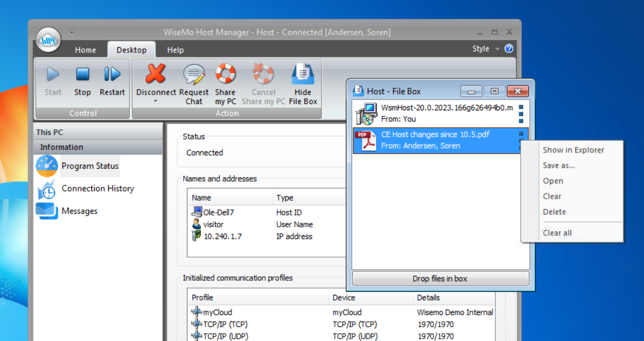Expand the quick access toolbar chevron
This screenshot has width=644, height=341.
[71, 32]
